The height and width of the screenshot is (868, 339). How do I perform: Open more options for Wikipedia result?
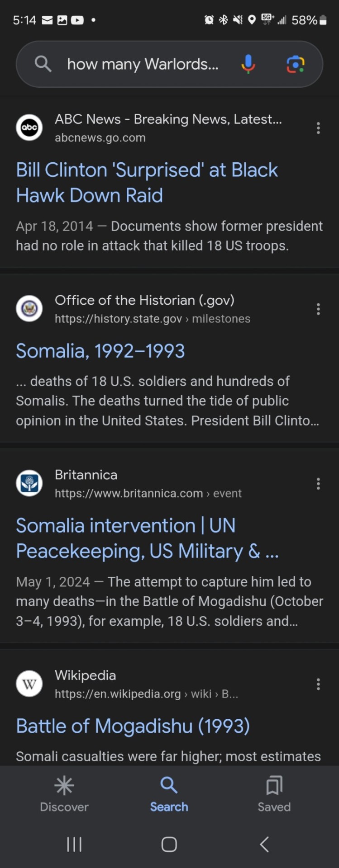318,684
